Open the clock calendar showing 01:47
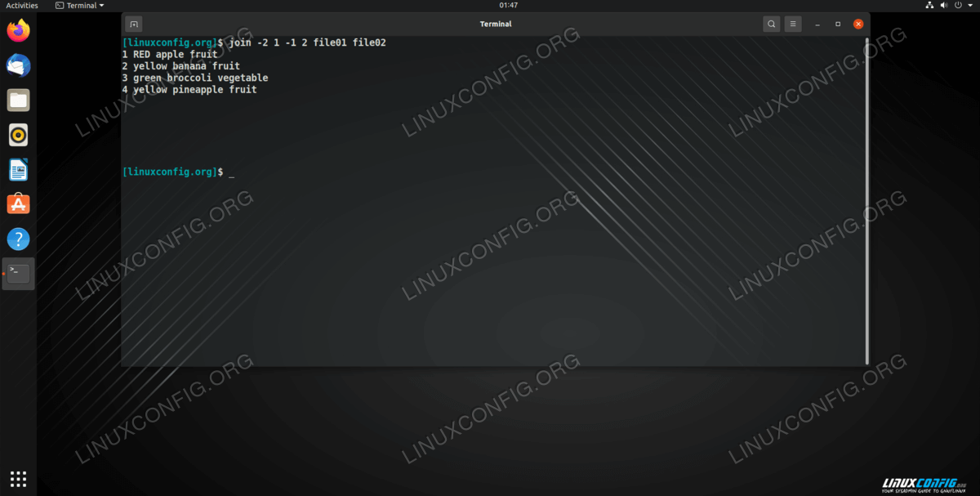Image resolution: width=980 pixels, height=496 pixels. pyautogui.click(x=508, y=6)
